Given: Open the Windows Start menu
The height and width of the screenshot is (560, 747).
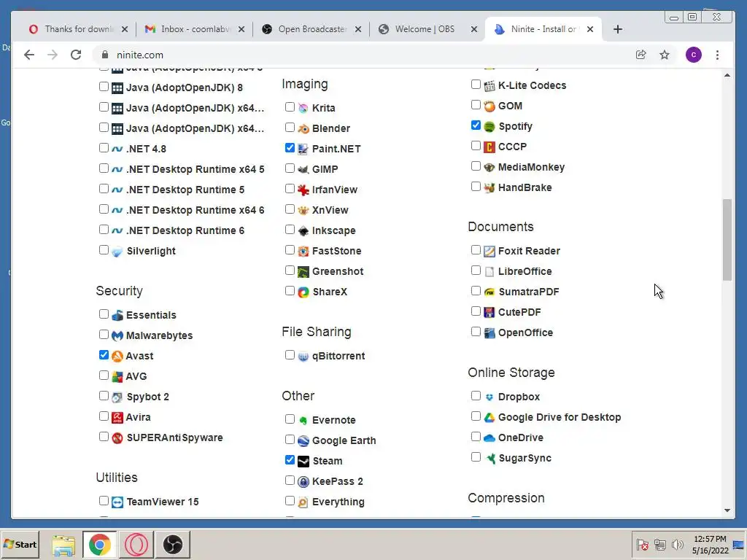Looking at the screenshot, I should coord(20,544).
